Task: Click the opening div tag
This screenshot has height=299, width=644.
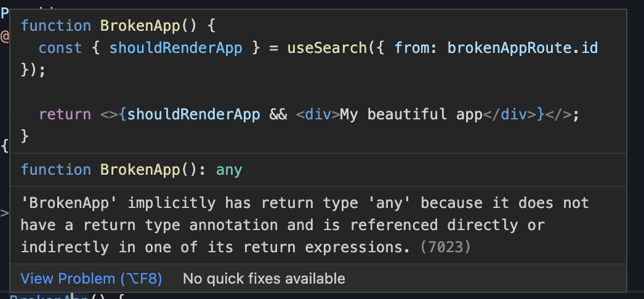Action: (x=318, y=114)
